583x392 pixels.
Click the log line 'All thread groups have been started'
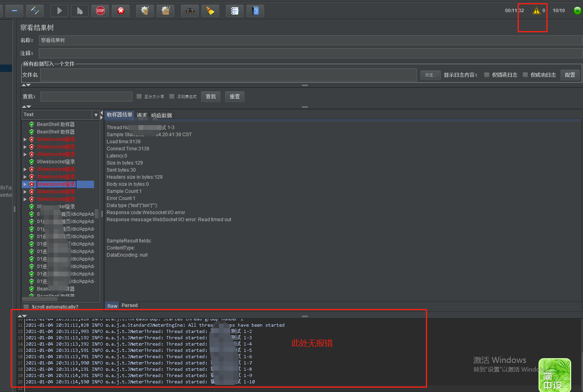155,325
